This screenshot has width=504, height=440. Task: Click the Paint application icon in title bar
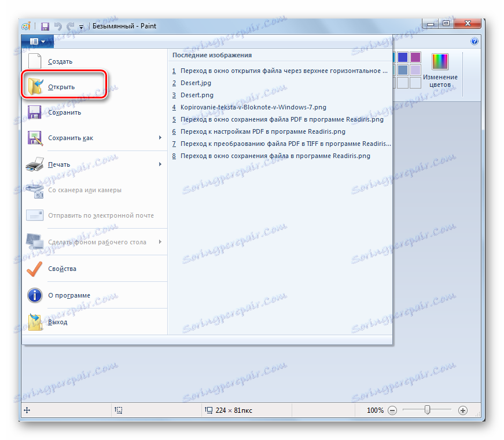[x=26, y=26]
